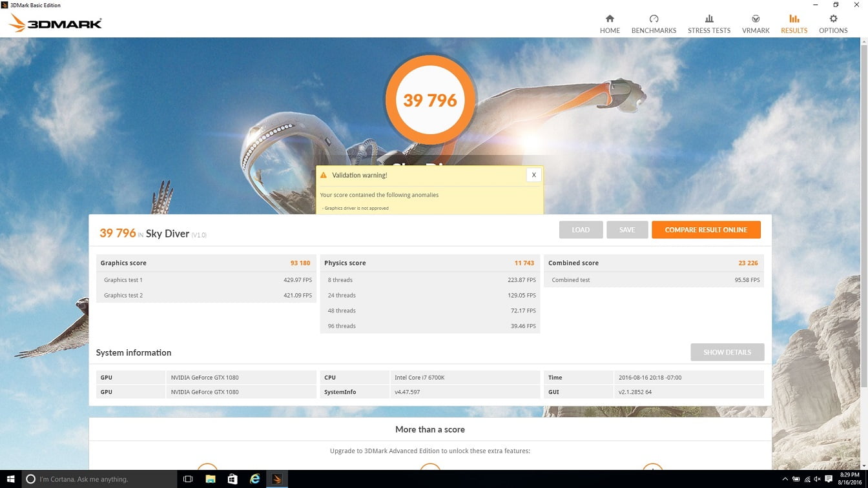Screen dimensions: 868x488
Task: Expand hidden system tray icons chevron
Action: [x=785, y=479]
